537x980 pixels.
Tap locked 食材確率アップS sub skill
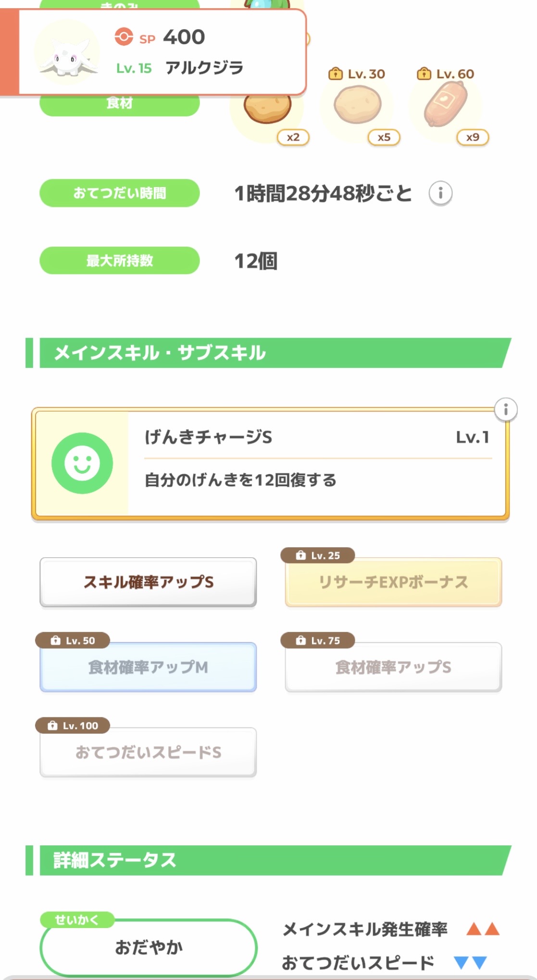(393, 667)
